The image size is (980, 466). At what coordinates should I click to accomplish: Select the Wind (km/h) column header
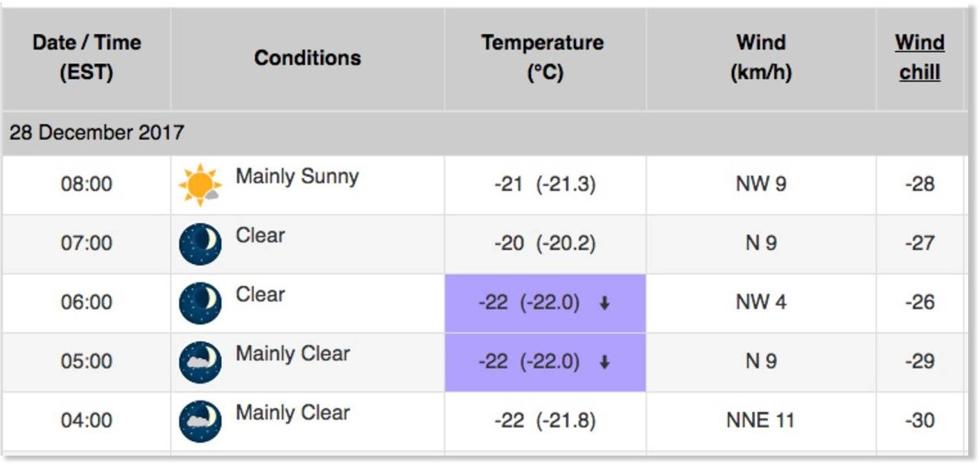(761, 57)
